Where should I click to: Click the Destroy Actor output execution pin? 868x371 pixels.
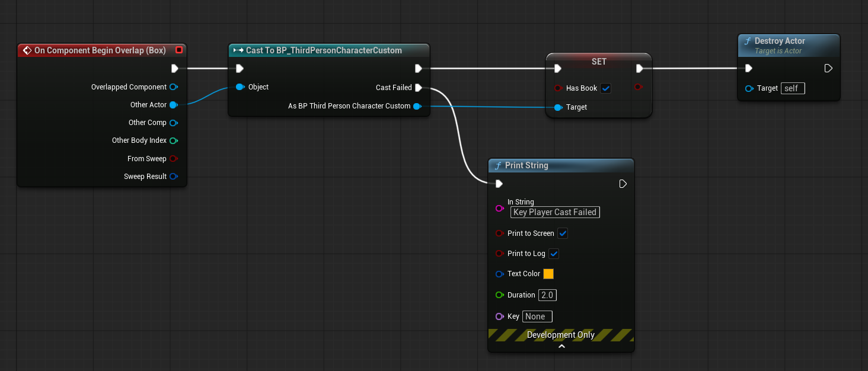[829, 69]
